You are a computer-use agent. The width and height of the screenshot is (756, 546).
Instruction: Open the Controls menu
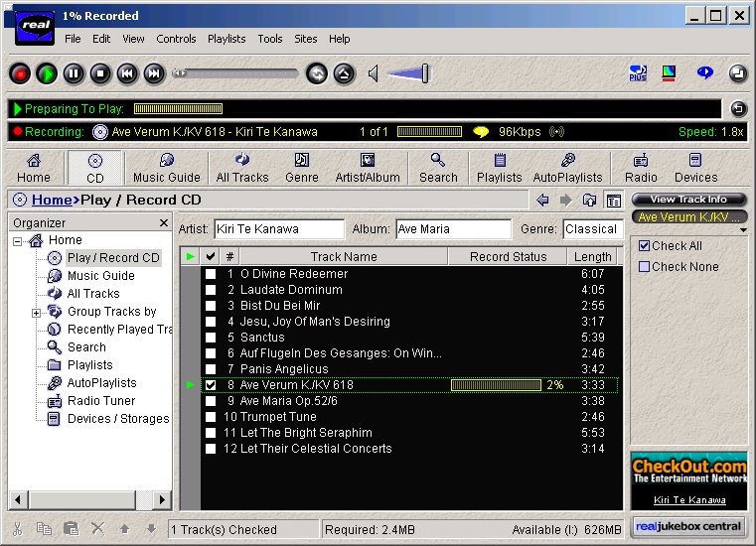click(x=176, y=39)
